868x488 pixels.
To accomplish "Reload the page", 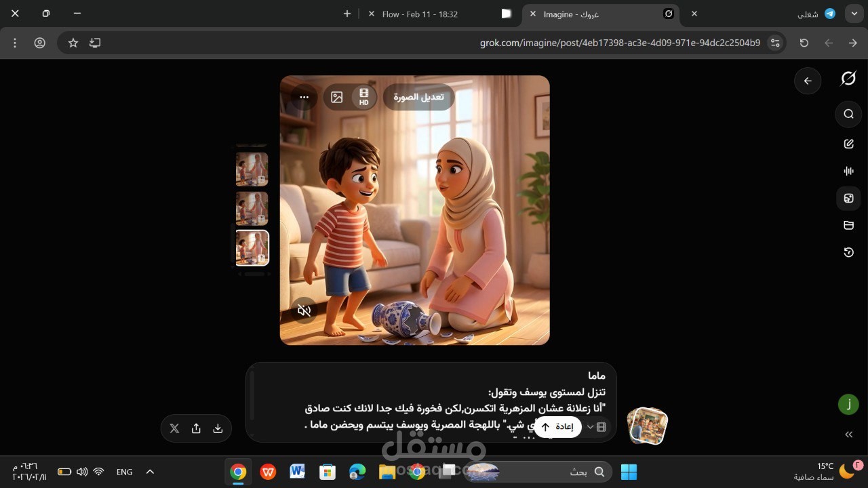I will [804, 43].
